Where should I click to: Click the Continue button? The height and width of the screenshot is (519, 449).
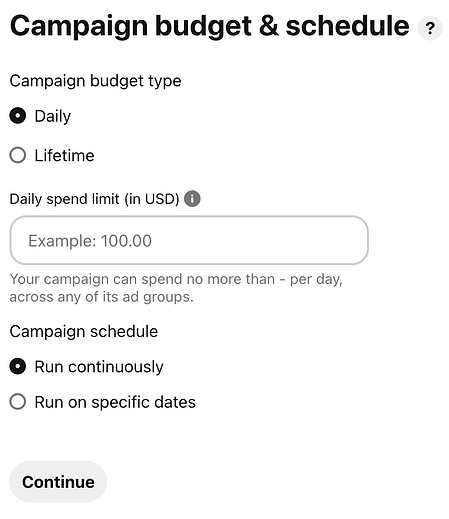pyautogui.click(x=58, y=482)
